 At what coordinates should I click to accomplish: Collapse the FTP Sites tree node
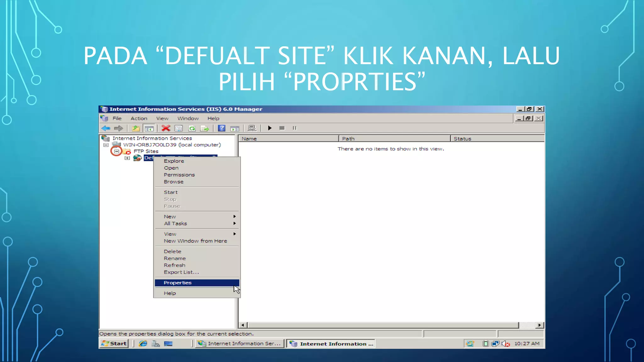point(117,151)
